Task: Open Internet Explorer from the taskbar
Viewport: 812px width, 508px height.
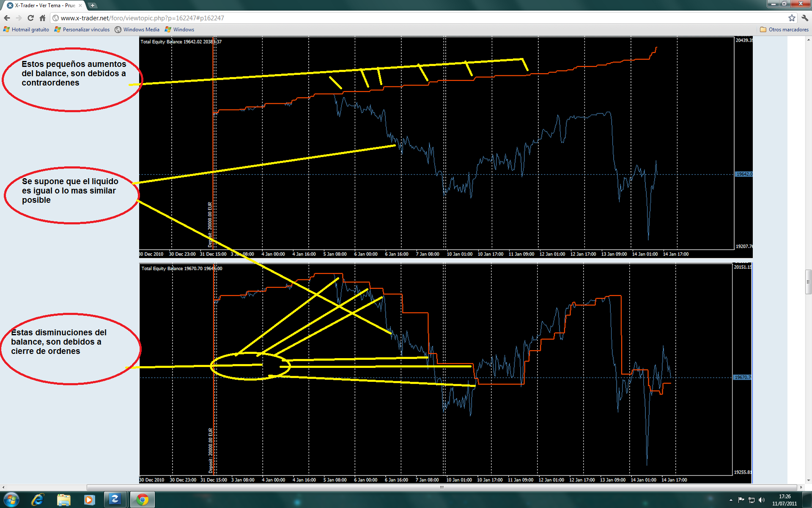Action: pos(38,500)
